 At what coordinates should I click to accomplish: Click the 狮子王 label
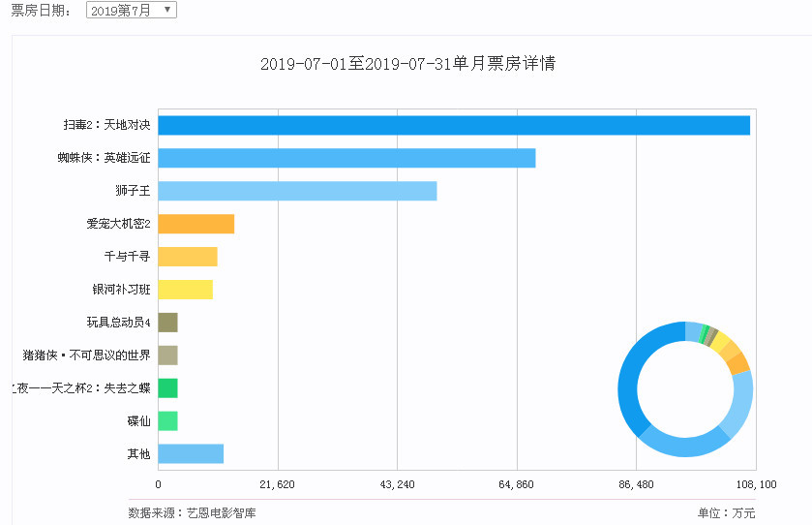[x=134, y=191]
